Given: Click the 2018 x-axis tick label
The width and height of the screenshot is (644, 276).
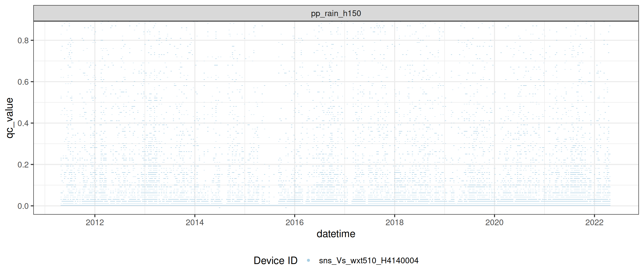Looking at the screenshot, I should click(395, 222).
